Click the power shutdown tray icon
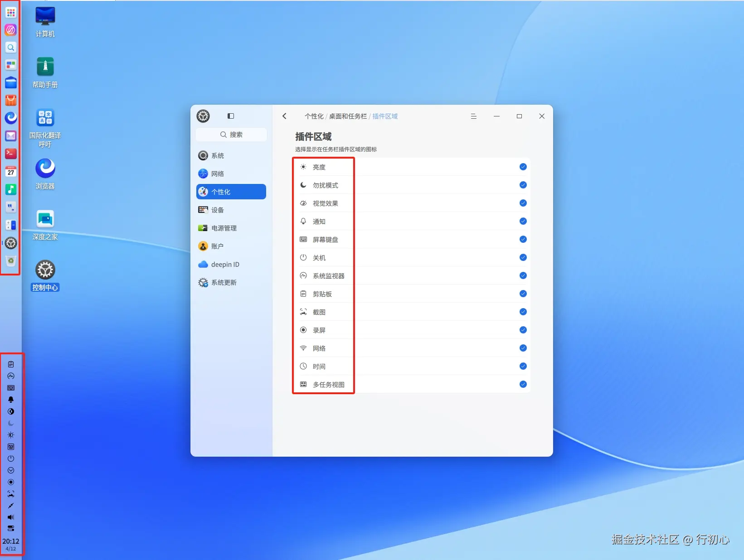The width and height of the screenshot is (744, 560). [x=11, y=459]
